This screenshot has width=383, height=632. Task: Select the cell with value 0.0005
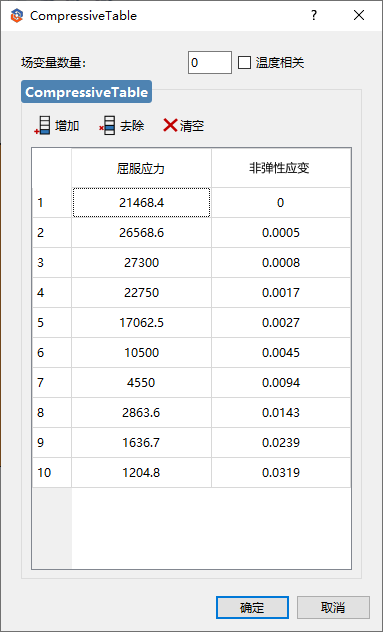tap(281, 233)
